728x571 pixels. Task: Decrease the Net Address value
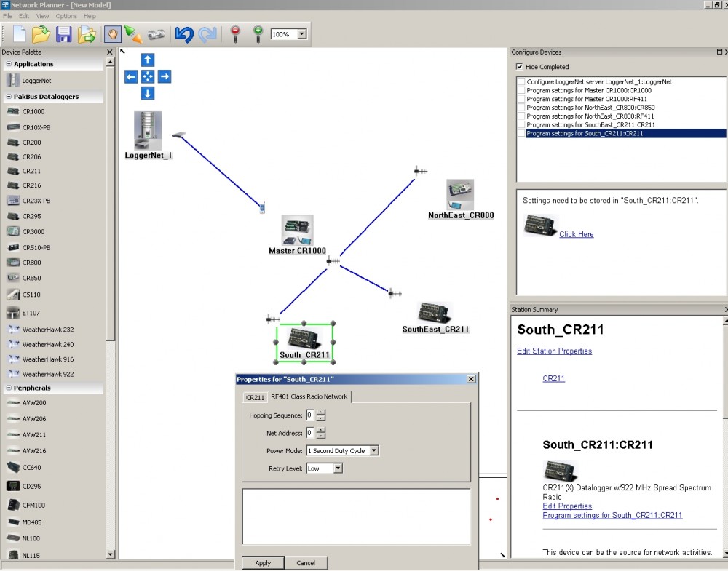321,436
